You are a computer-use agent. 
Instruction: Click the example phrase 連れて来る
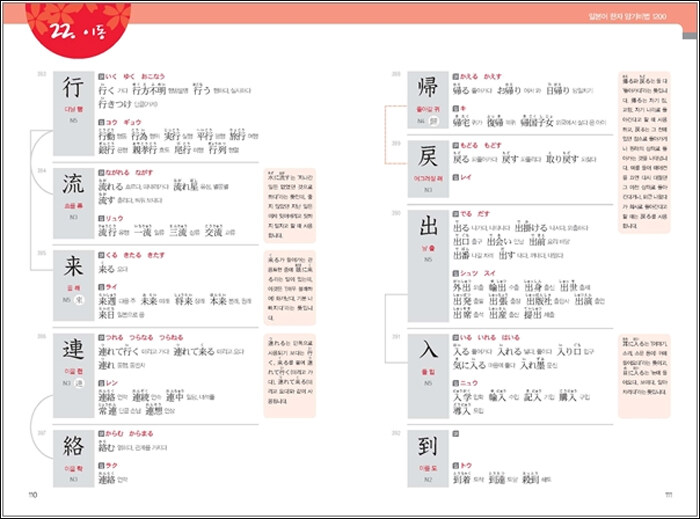coord(194,351)
